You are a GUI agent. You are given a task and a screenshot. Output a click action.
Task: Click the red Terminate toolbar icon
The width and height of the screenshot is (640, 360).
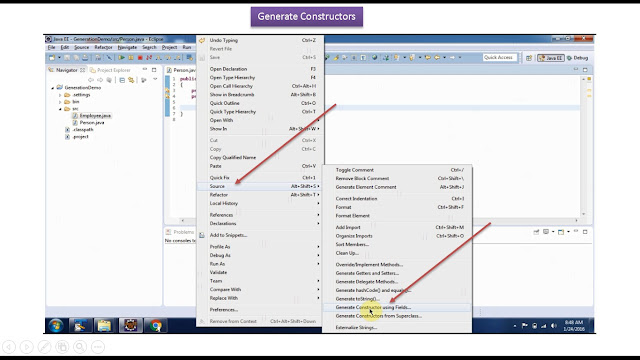[x=140, y=58]
